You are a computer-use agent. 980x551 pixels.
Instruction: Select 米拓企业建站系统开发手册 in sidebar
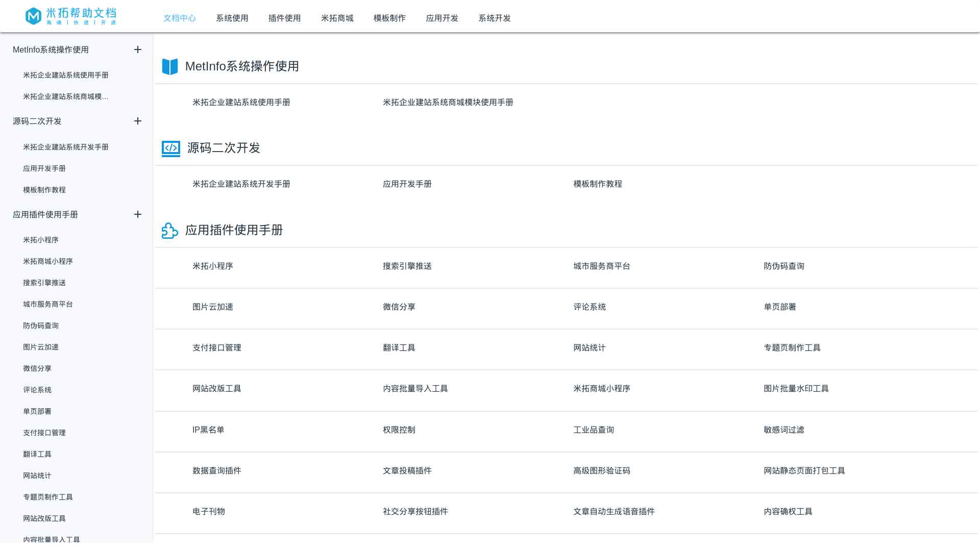click(66, 147)
